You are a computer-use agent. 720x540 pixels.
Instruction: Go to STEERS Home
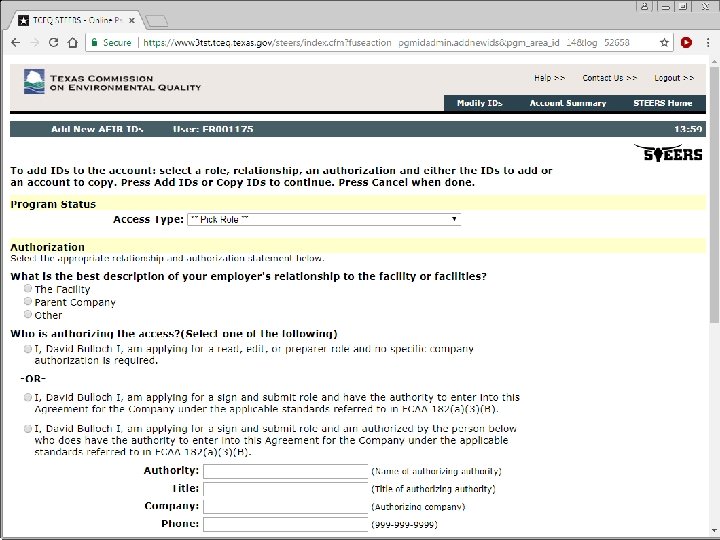point(663,103)
